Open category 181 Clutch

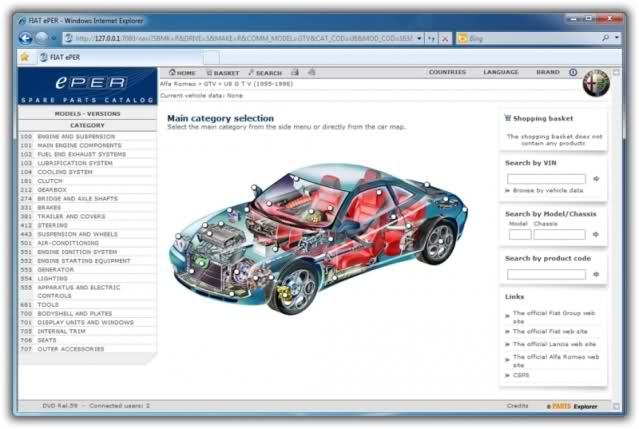point(87,181)
